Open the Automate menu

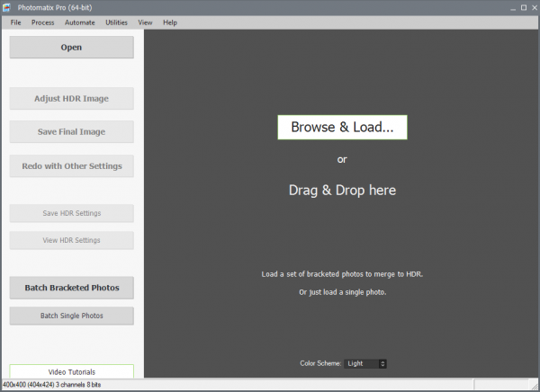point(79,22)
